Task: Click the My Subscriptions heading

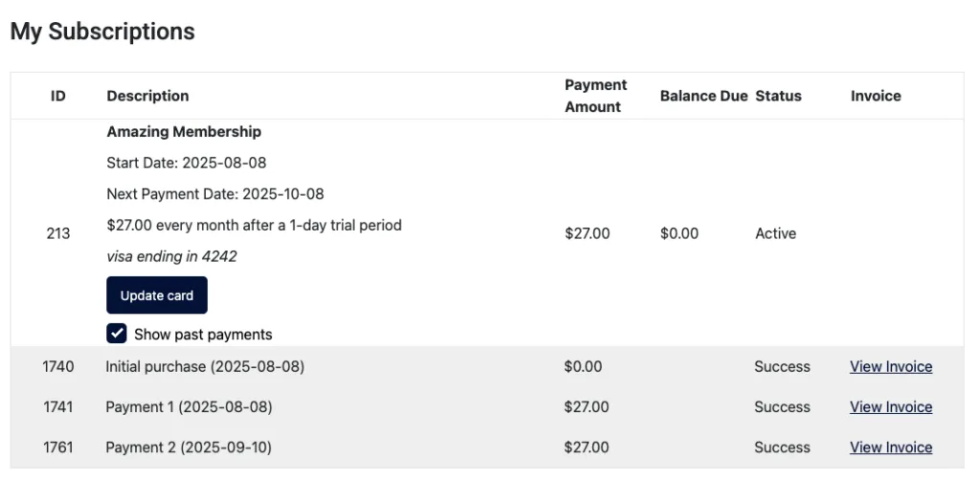Action: point(102,32)
